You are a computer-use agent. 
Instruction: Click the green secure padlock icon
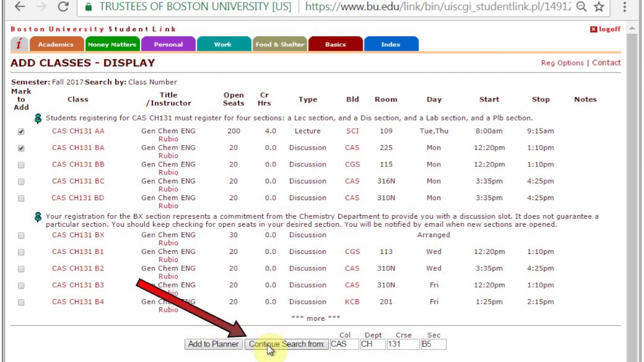[89, 7]
